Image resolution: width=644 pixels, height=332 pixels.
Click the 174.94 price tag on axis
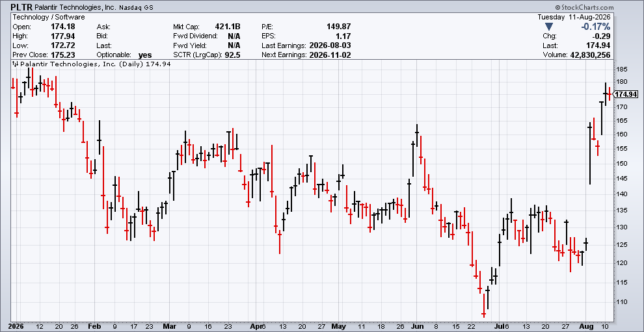[626, 94]
